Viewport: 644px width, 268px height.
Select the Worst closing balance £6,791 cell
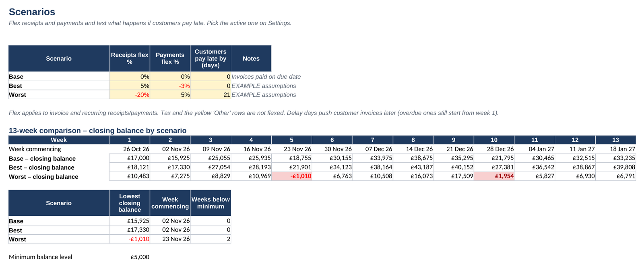616,176
